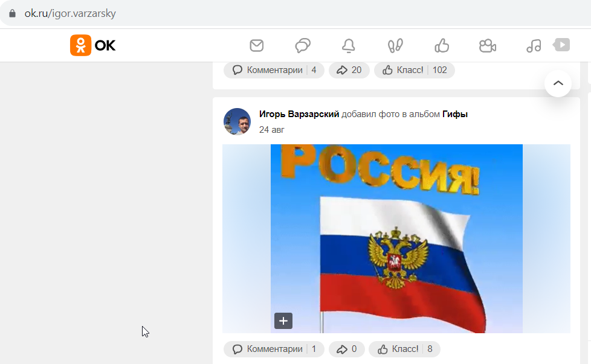Click the plus button on flag photo

283,321
